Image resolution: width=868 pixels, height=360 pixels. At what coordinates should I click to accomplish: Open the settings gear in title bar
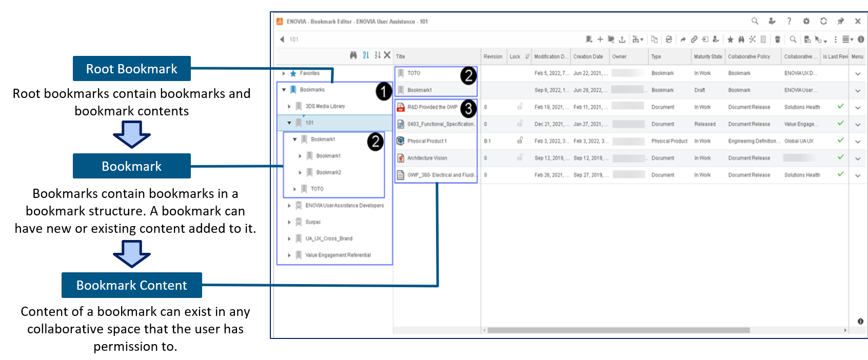pos(806,21)
